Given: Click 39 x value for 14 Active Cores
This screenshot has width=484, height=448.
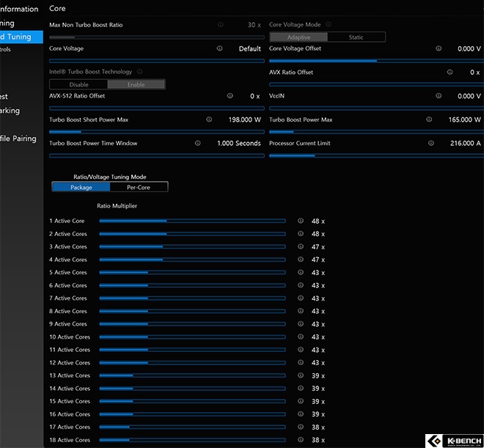Looking at the screenshot, I should pos(318,389).
